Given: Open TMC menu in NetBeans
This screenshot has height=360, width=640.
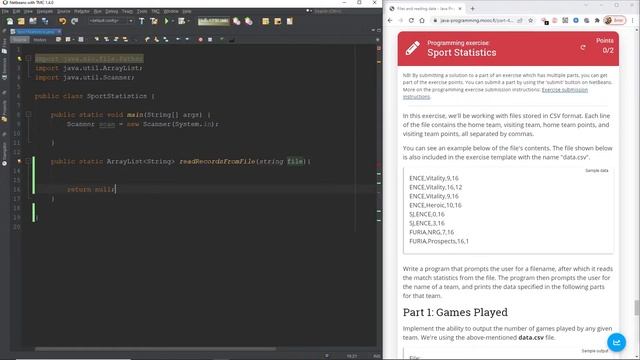Looking at the screenshot, I should click(x=156, y=11).
